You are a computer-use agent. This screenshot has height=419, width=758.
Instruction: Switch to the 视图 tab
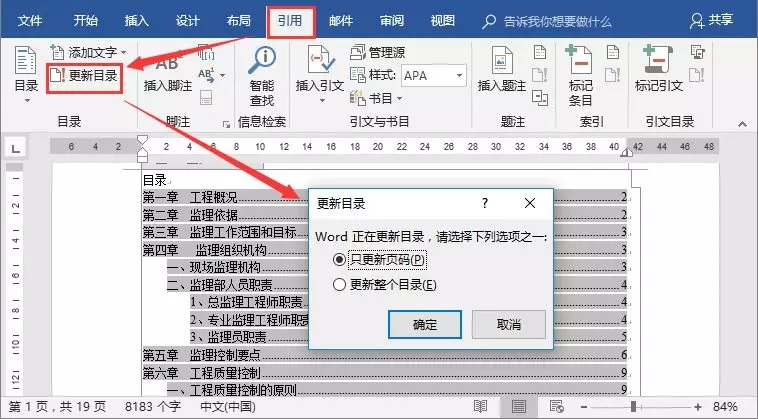click(442, 20)
